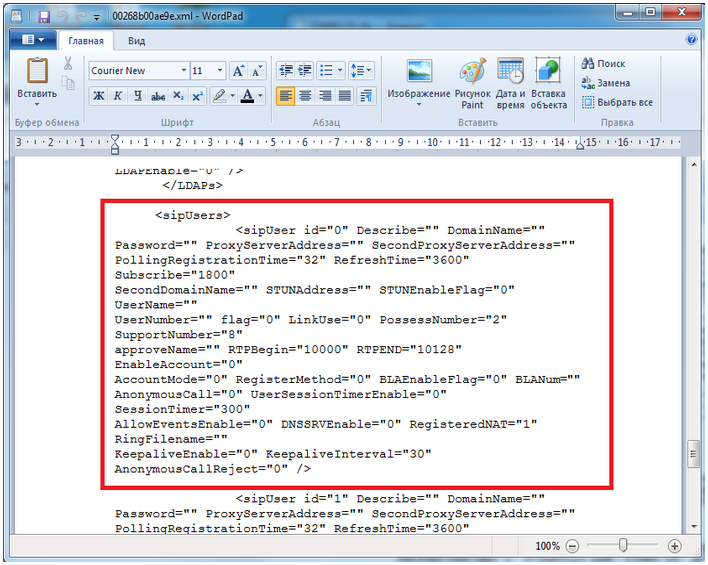
Task: Click in the <sipUsers> line
Action: (192, 215)
